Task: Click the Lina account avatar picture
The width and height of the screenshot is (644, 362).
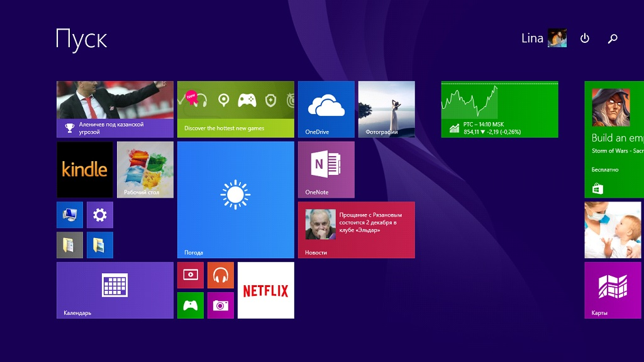Action: coord(557,38)
